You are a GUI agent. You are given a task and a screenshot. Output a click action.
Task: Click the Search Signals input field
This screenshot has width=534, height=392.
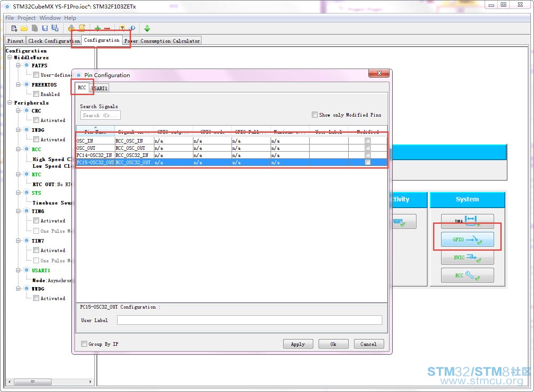click(100, 115)
